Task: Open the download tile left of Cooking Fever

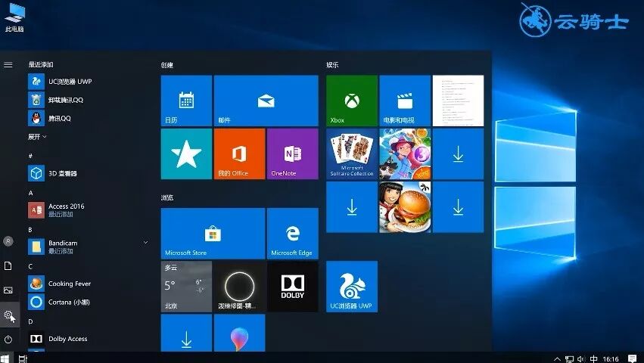Action: coord(352,207)
